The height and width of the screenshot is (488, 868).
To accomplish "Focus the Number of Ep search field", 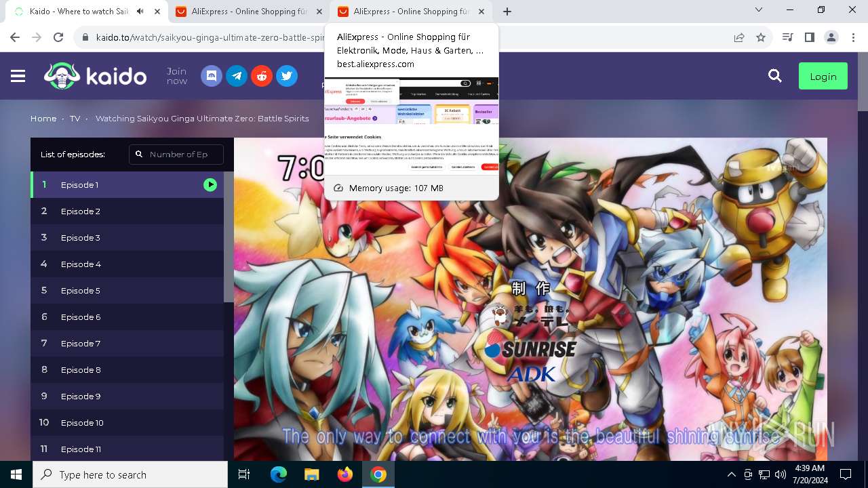I will tap(176, 155).
